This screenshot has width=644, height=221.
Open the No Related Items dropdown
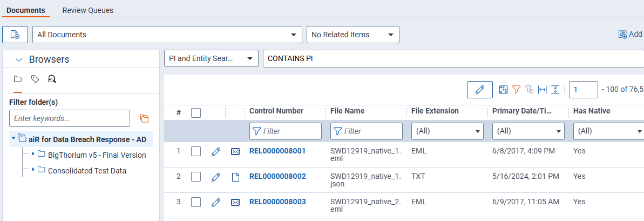pos(353,35)
